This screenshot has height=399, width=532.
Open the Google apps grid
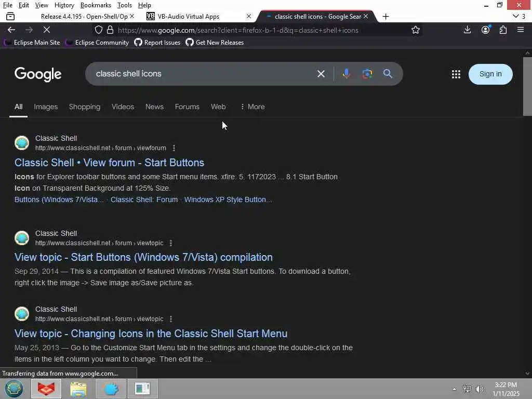pyautogui.click(x=456, y=74)
